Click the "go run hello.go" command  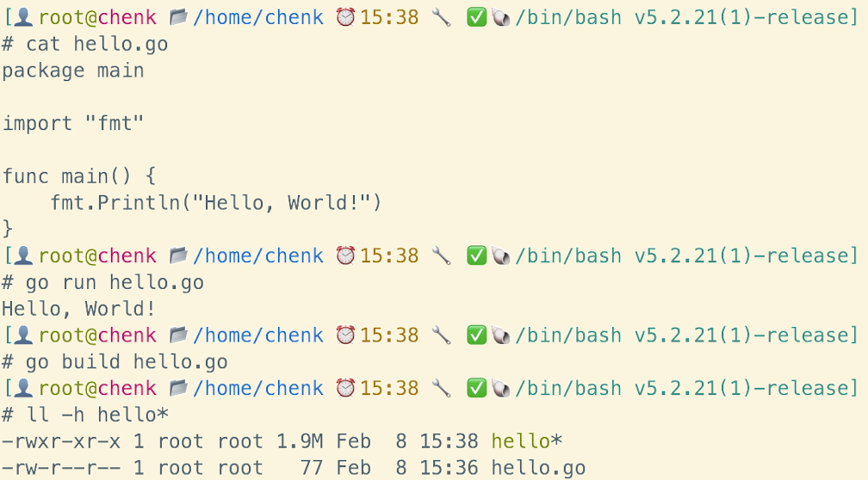115,282
